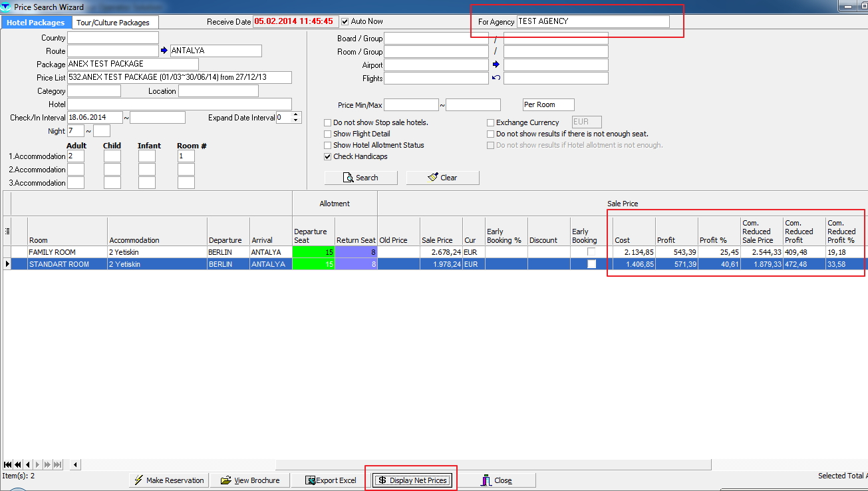Image resolution: width=868 pixels, height=491 pixels.
Task: Increase the Expand Date Interval stepper
Action: [x=297, y=114]
